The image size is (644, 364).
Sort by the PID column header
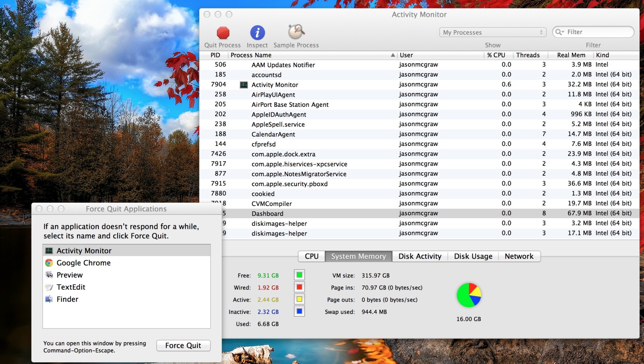tap(215, 55)
